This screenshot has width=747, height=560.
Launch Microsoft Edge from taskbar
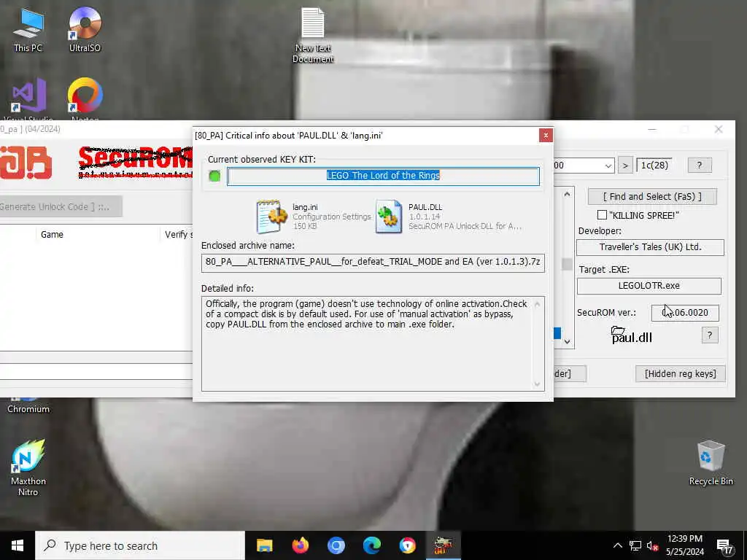point(371,545)
